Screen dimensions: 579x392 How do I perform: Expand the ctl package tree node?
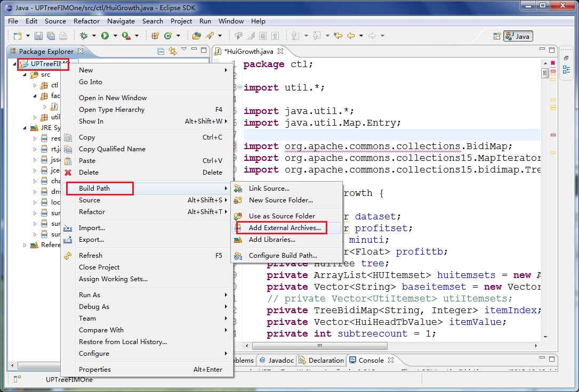(x=35, y=85)
